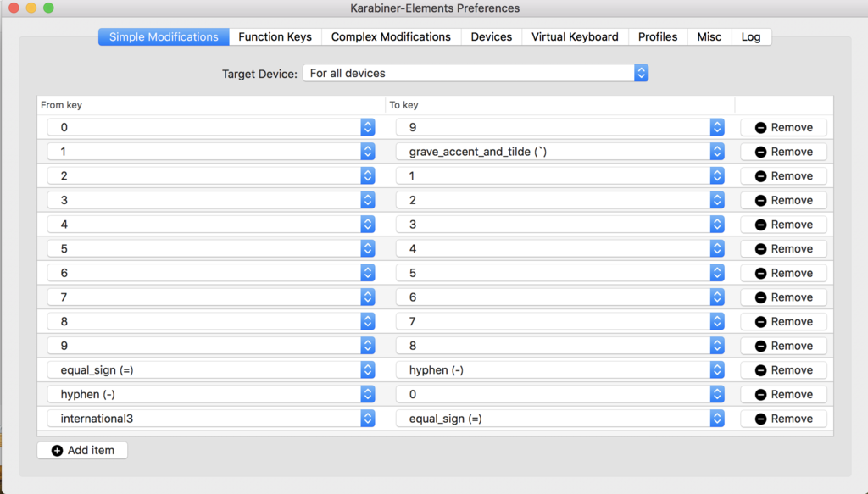Screen dimensions: 868x494
Task: Open To key dropdown showing grave_accent_and_tilde
Action: click(x=560, y=152)
